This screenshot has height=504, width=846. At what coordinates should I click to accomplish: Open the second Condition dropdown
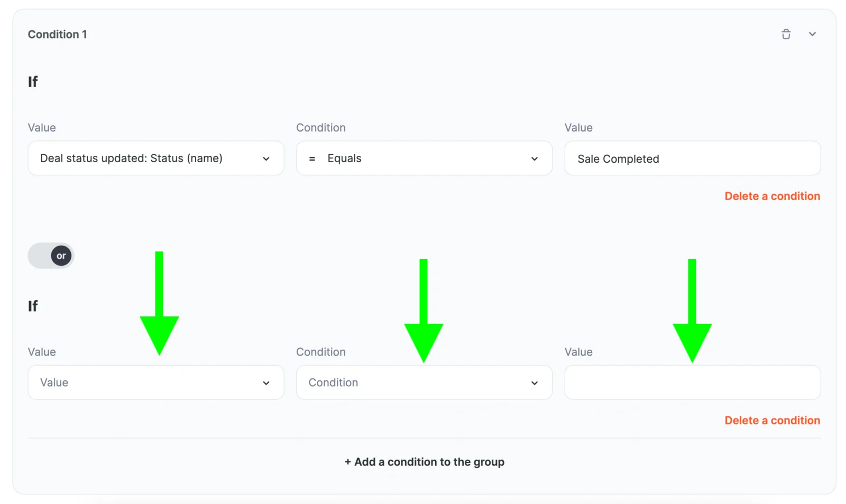click(x=424, y=382)
